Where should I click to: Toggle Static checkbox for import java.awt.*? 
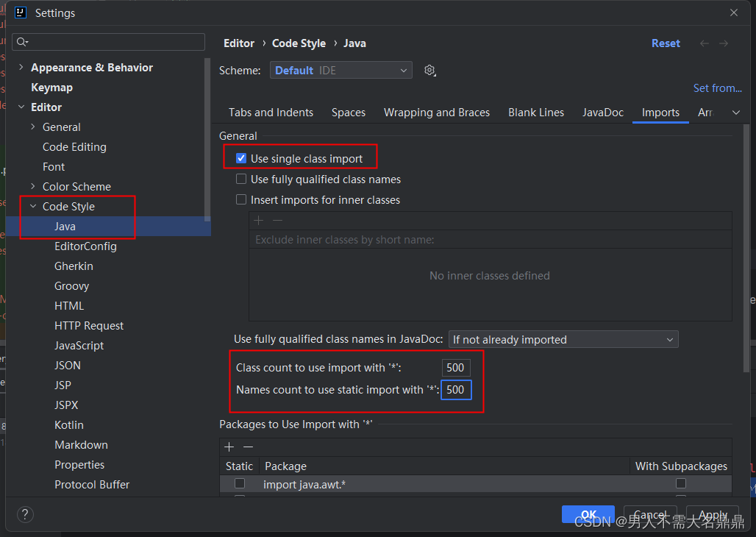(240, 483)
